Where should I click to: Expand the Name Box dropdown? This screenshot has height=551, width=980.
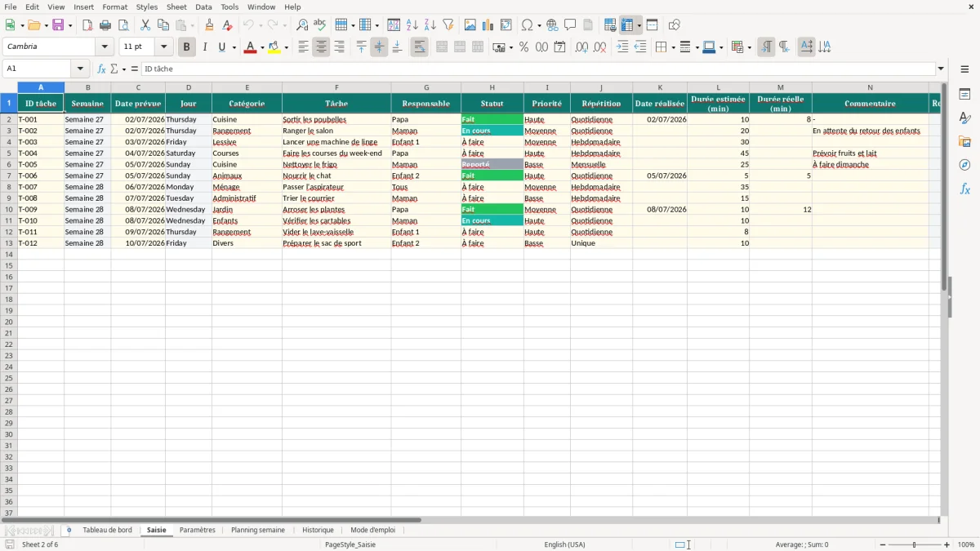click(80, 69)
